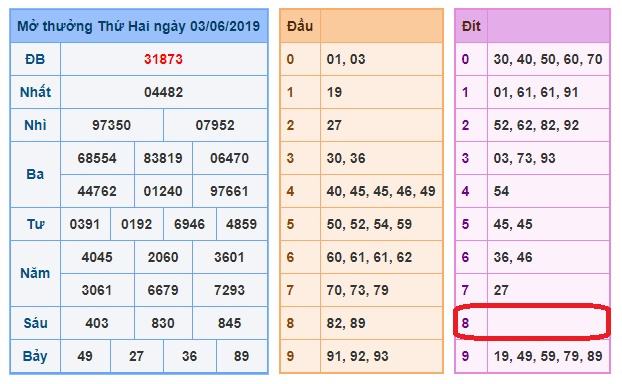The width and height of the screenshot is (622, 384).
Task: Select the Nhất prize number 04482
Action: click(x=163, y=92)
